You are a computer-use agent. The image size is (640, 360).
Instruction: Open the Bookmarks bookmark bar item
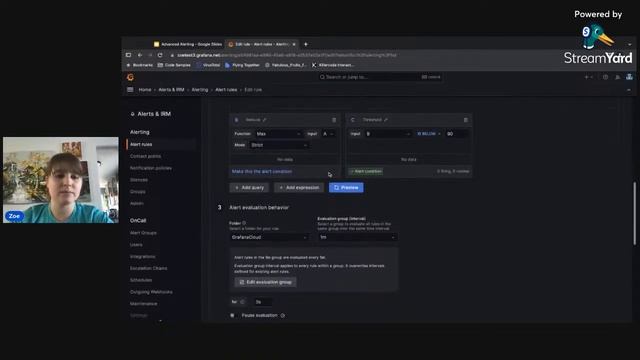[x=140, y=65]
